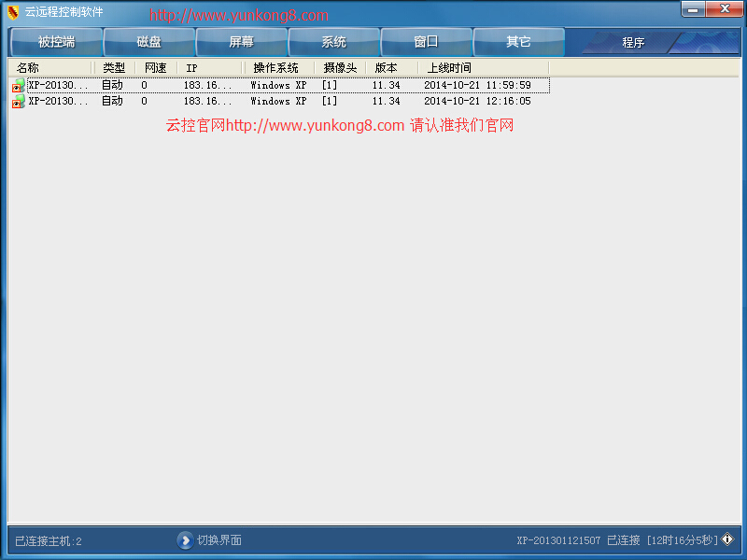The width and height of the screenshot is (747, 560).
Task: Click the 网速 column header
Action: (156, 68)
